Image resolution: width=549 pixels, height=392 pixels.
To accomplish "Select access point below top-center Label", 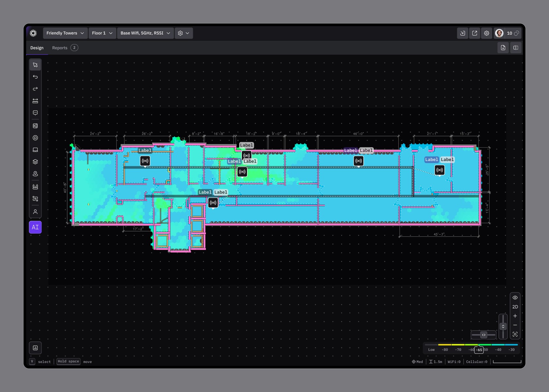I will pyautogui.click(x=247, y=155).
